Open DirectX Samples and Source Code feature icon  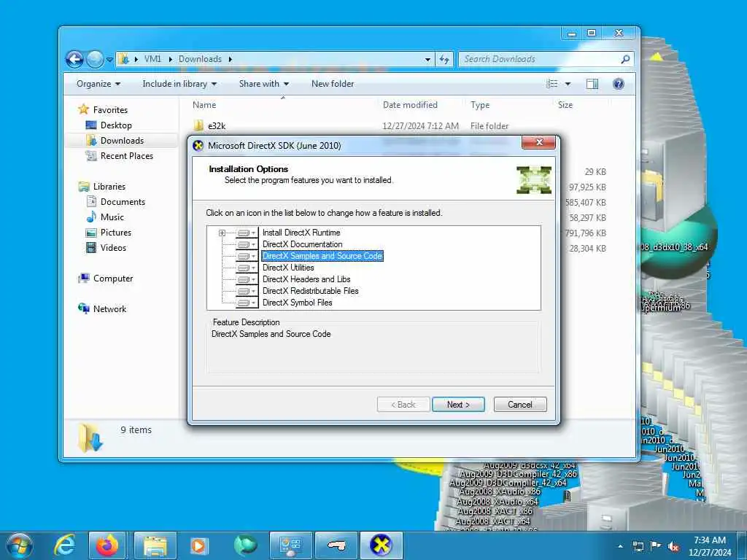coord(247,256)
